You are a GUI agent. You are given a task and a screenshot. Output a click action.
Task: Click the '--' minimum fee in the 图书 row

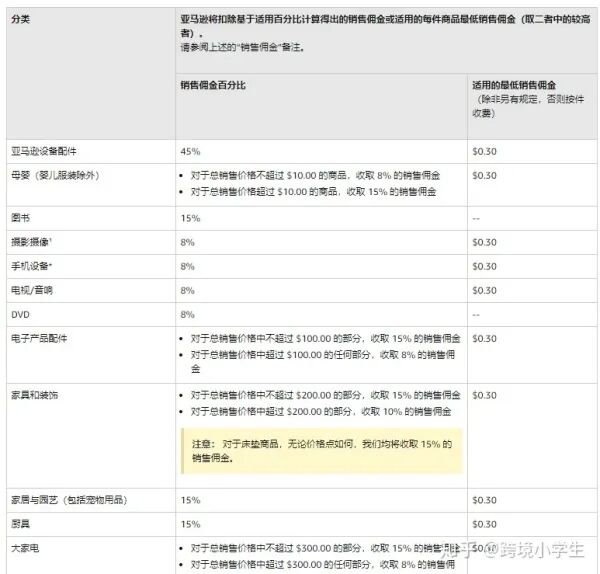(476, 219)
